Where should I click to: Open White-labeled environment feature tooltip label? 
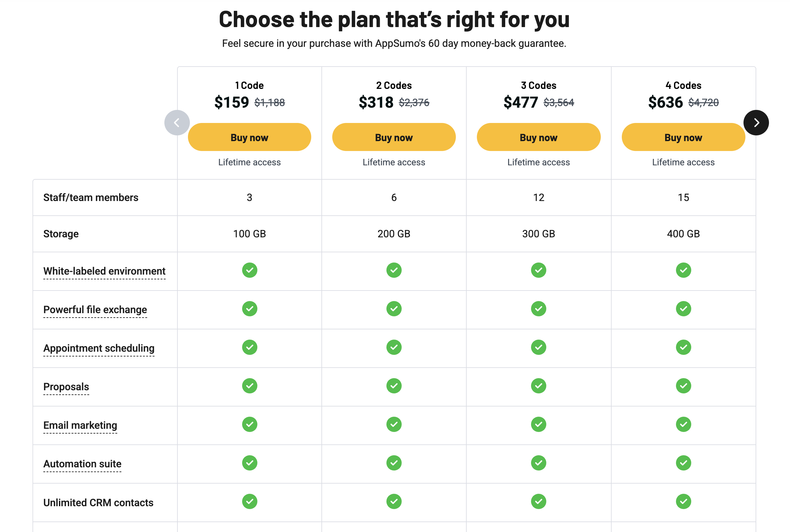coord(104,271)
